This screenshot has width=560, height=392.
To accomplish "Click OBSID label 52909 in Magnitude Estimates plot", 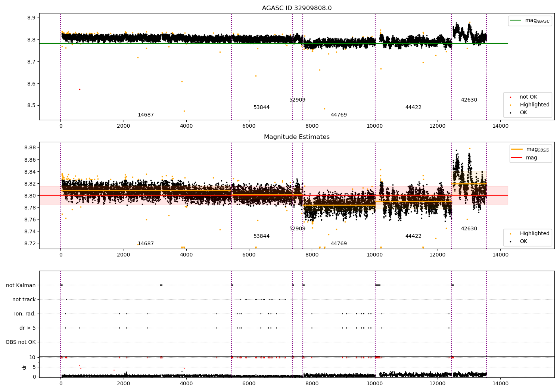I will click(298, 229).
